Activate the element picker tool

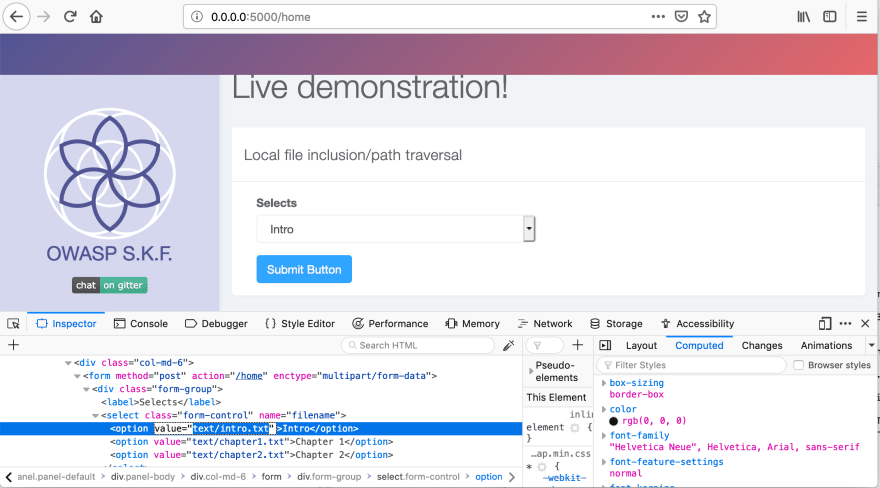13,324
